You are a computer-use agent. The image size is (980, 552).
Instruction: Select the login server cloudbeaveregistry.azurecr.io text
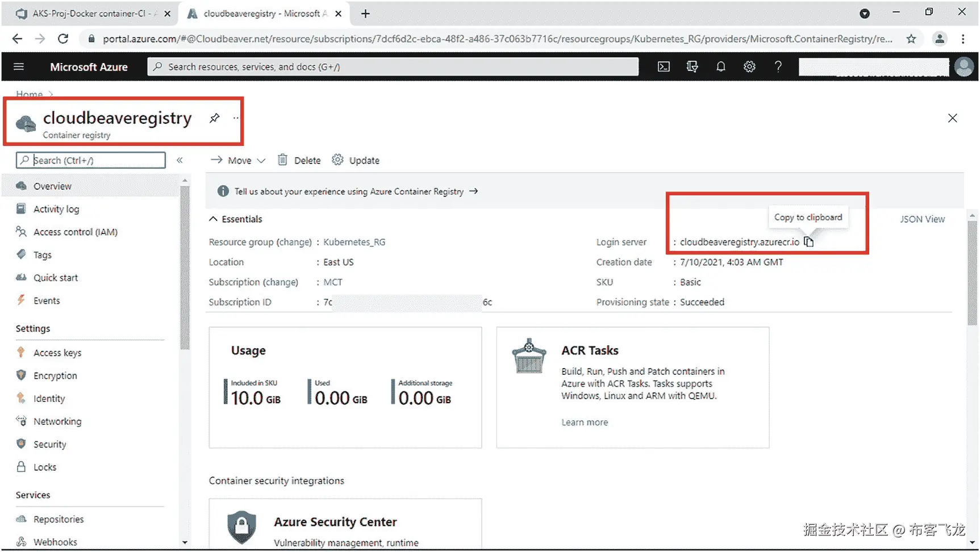[x=739, y=242]
